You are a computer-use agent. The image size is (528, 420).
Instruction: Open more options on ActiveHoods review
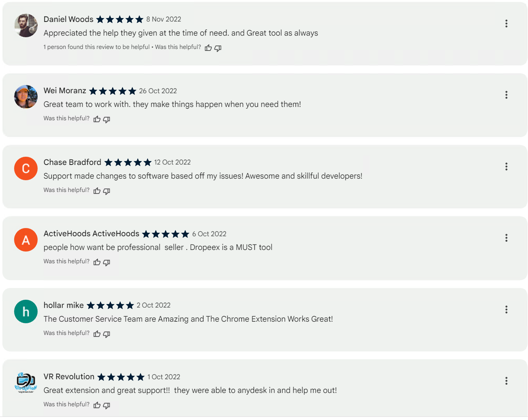(506, 238)
